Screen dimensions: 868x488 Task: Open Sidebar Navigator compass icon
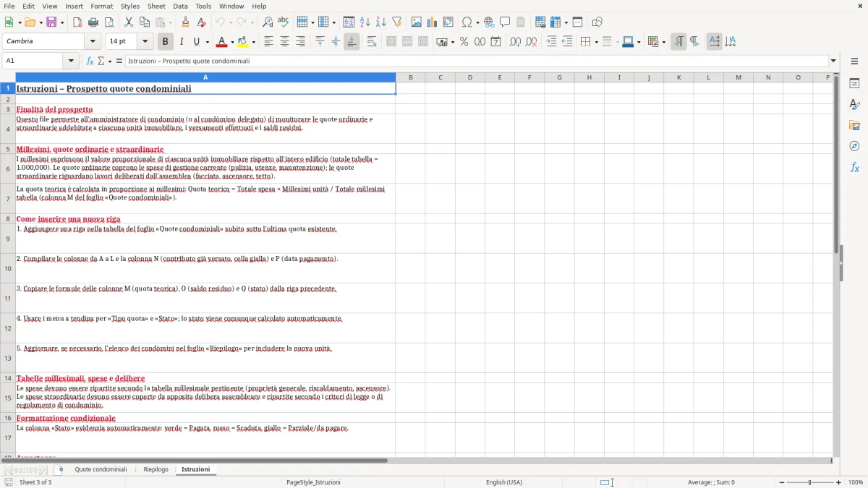(x=854, y=146)
